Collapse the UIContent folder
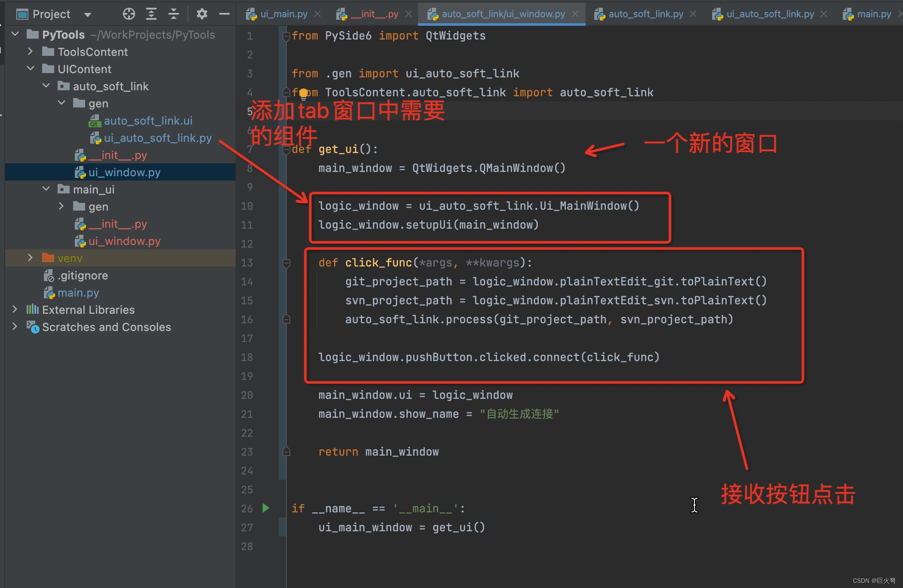Viewport: 903px width, 588px height. [x=30, y=68]
